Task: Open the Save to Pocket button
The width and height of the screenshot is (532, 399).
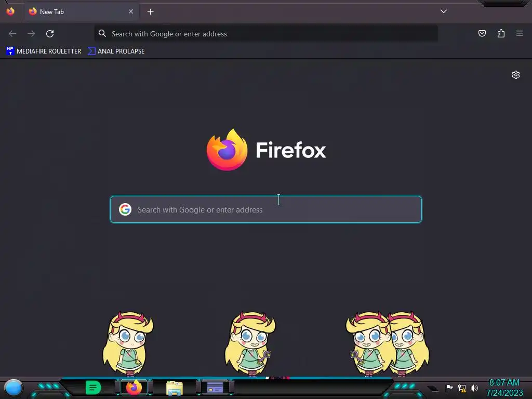Action: [482, 33]
